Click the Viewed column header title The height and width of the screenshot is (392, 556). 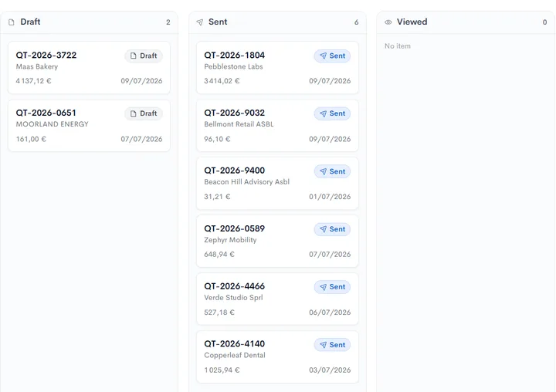(412, 22)
